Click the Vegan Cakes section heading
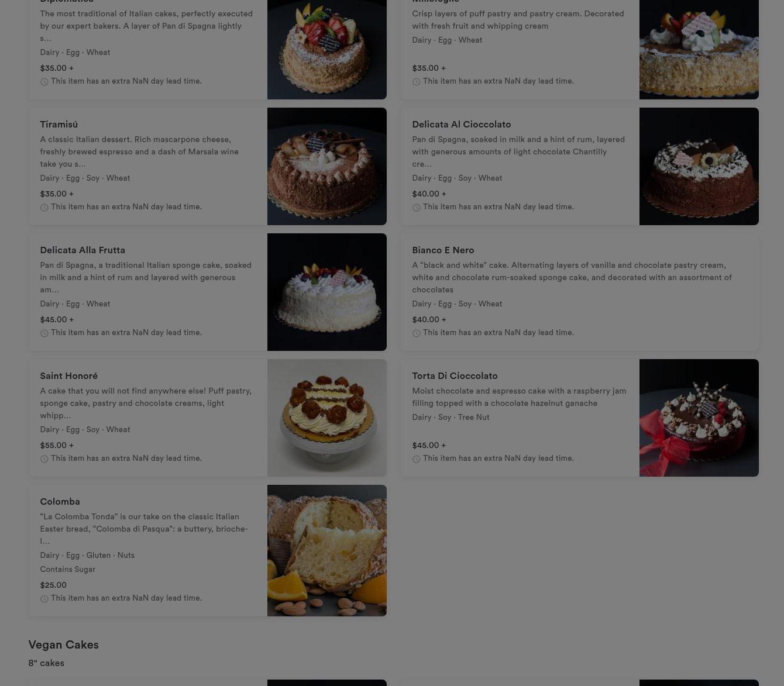The image size is (784, 686). point(63,645)
